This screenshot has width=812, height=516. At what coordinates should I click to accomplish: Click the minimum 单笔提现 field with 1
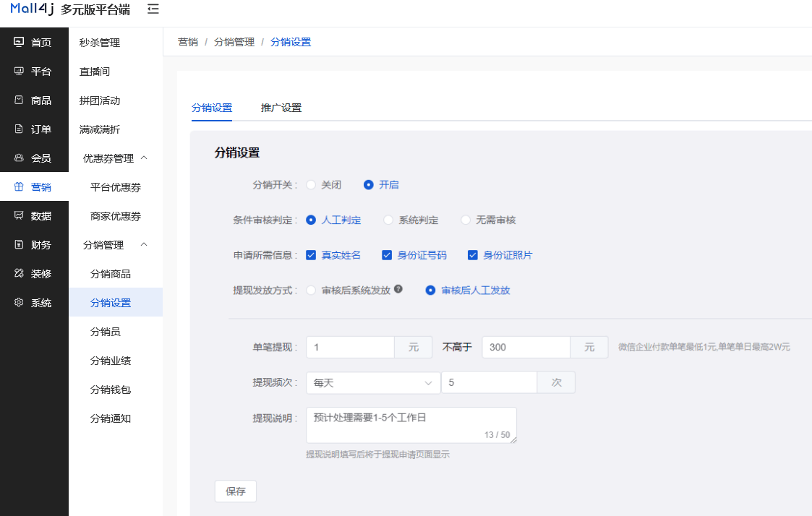[x=351, y=348]
